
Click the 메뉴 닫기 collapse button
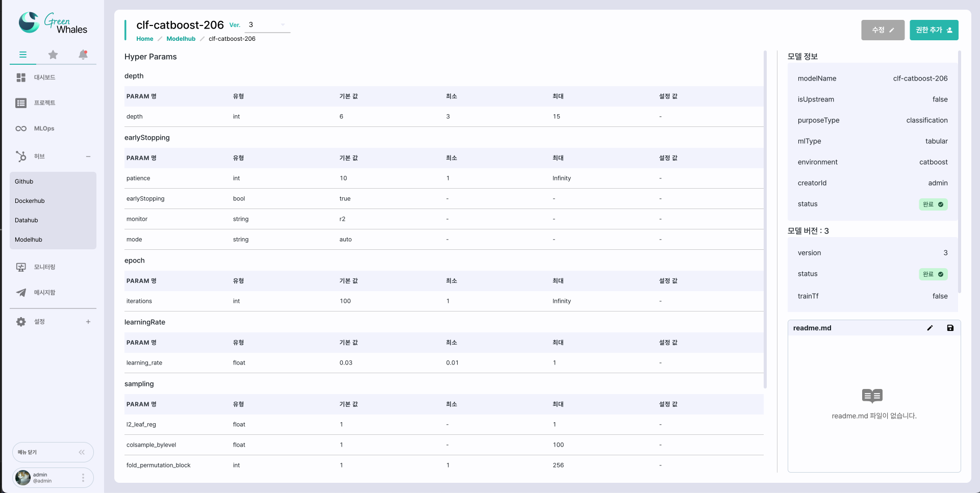click(53, 452)
